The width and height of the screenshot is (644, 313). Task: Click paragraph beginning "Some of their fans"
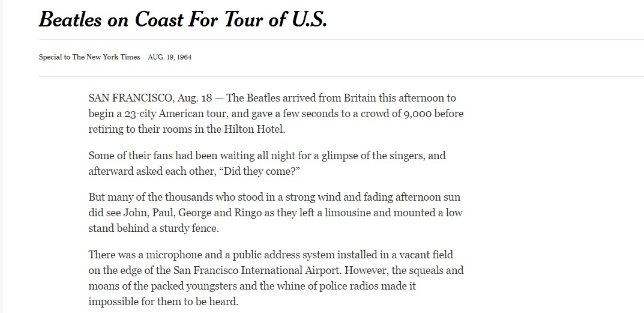pyautogui.click(x=267, y=163)
